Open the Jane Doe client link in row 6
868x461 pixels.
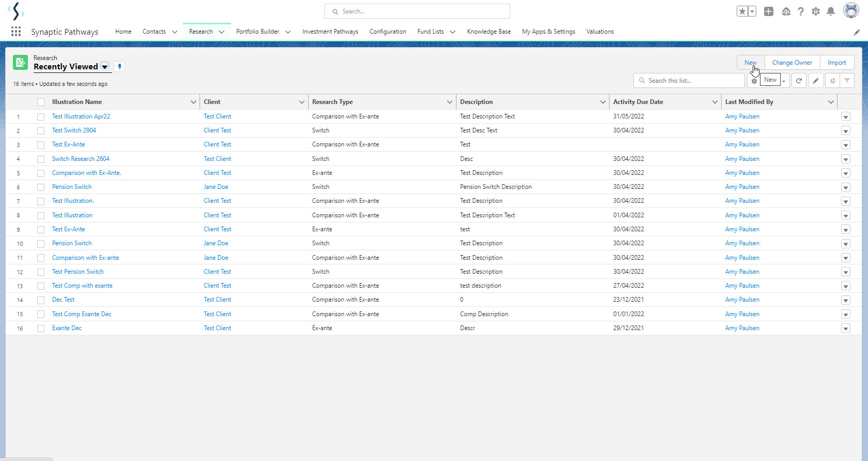(x=216, y=187)
